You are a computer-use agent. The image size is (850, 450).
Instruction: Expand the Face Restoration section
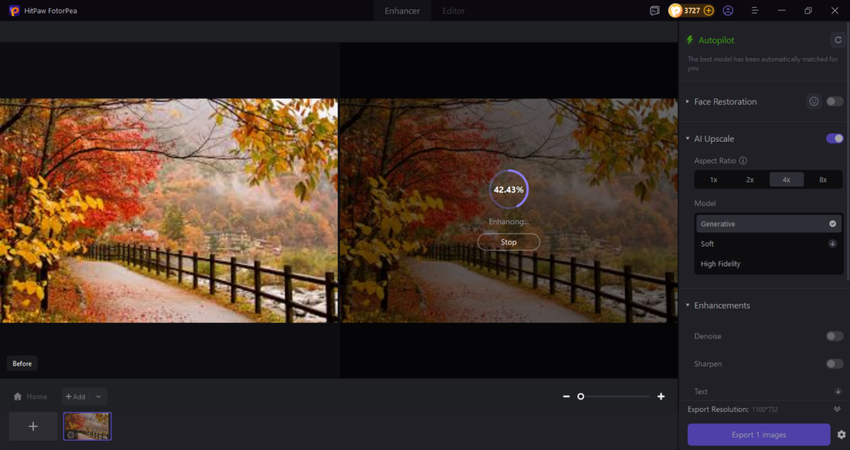click(x=687, y=101)
